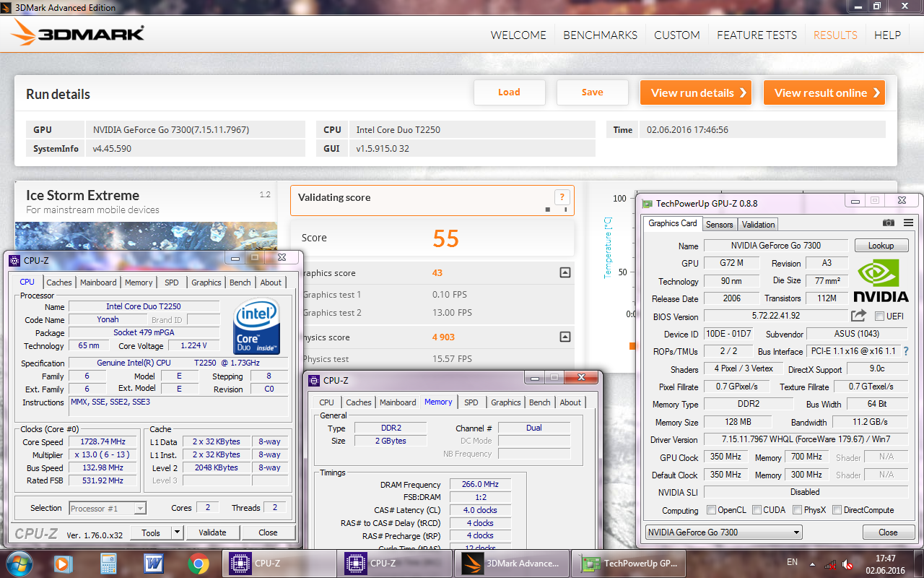The width and height of the screenshot is (924, 578).
Task: Click the Bus Interface question mark in GPU-Z
Action: click(906, 351)
